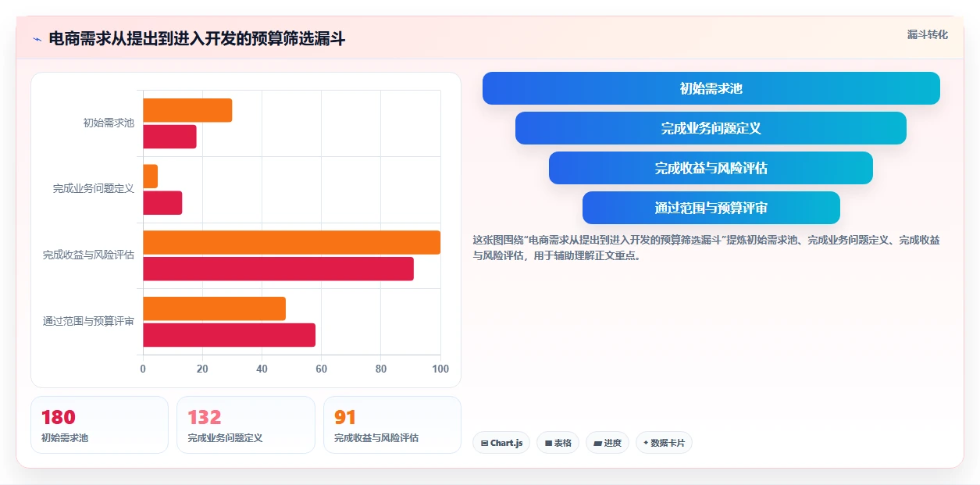Click the orange bar for 完成收益与风险评估
The image size is (980, 485).
(x=291, y=242)
